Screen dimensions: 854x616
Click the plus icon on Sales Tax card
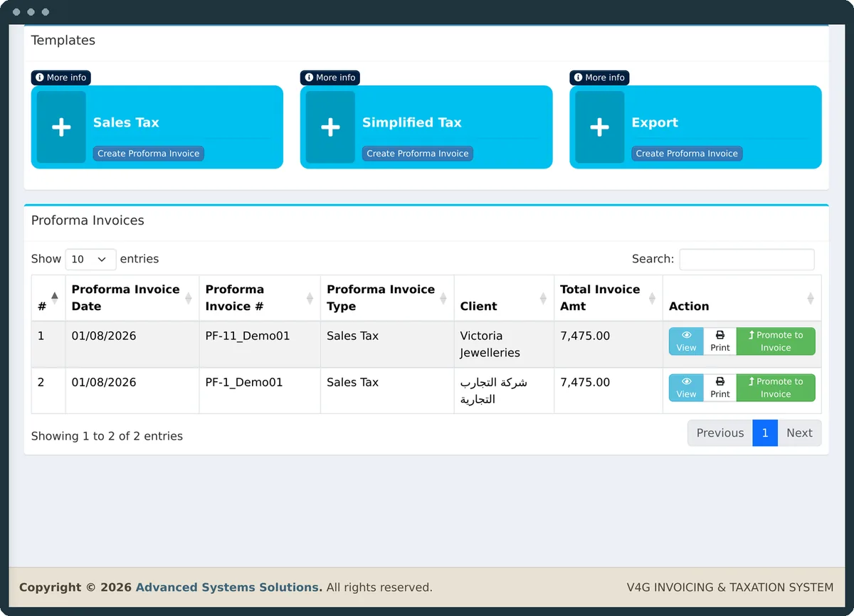point(61,127)
